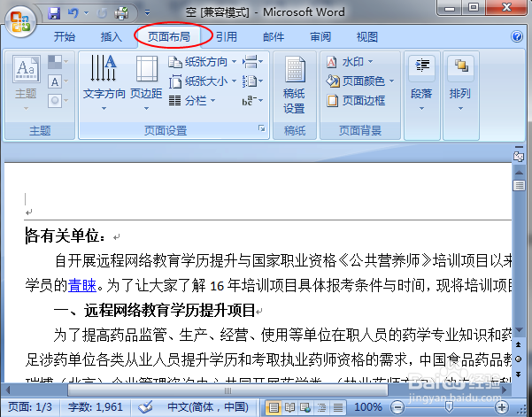Open theme effects dropdown

coord(58,101)
